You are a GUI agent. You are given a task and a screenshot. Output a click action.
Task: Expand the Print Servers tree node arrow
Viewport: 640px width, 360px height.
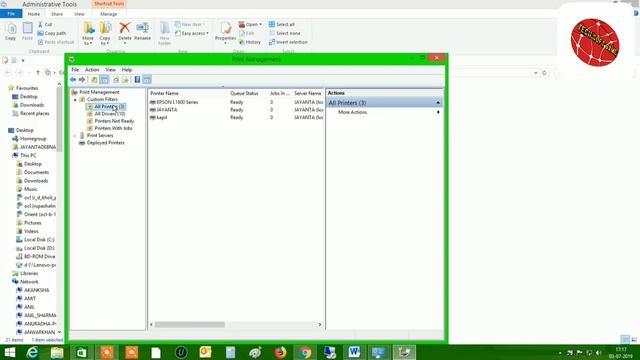coord(75,136)
